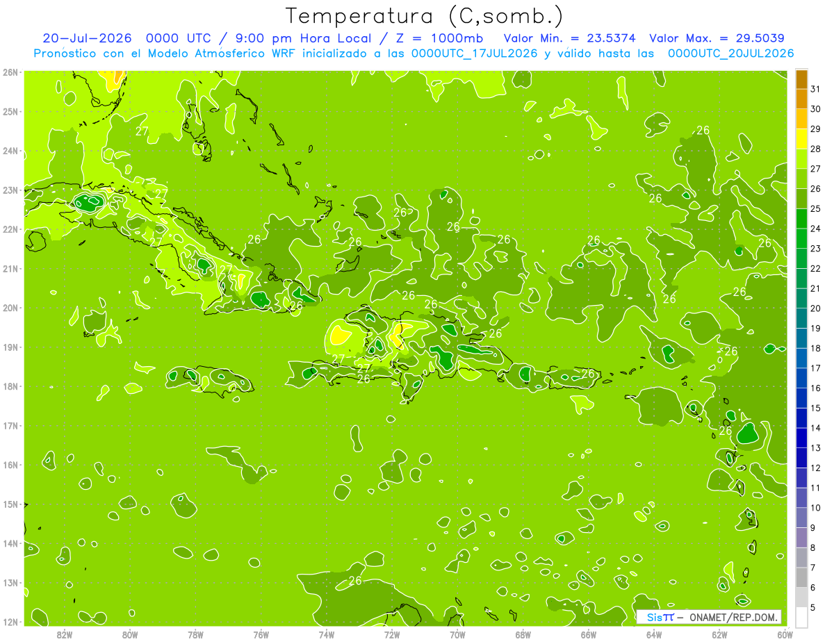Click the white swatch below legend value 5
834x644 pixels.
(801, 617)
